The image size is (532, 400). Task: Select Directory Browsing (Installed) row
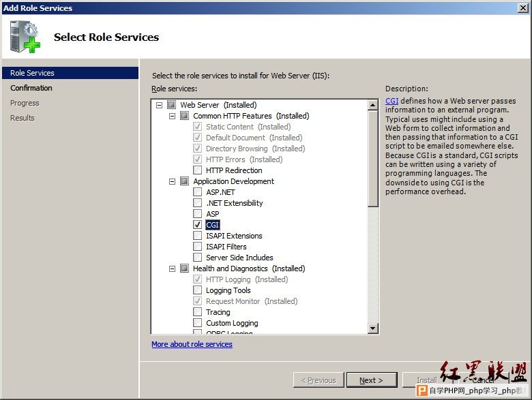(256, 149)
